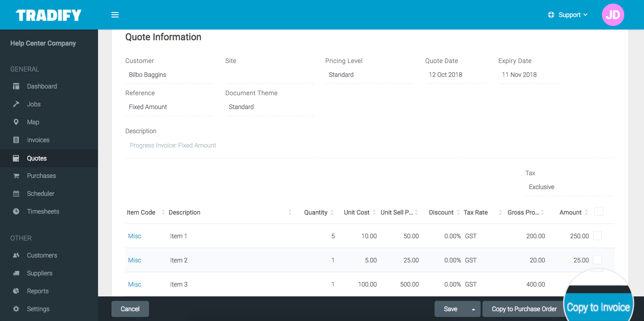Open the Tax Exclusive dropdown
The image size is (644, 321).
[570, 187]
